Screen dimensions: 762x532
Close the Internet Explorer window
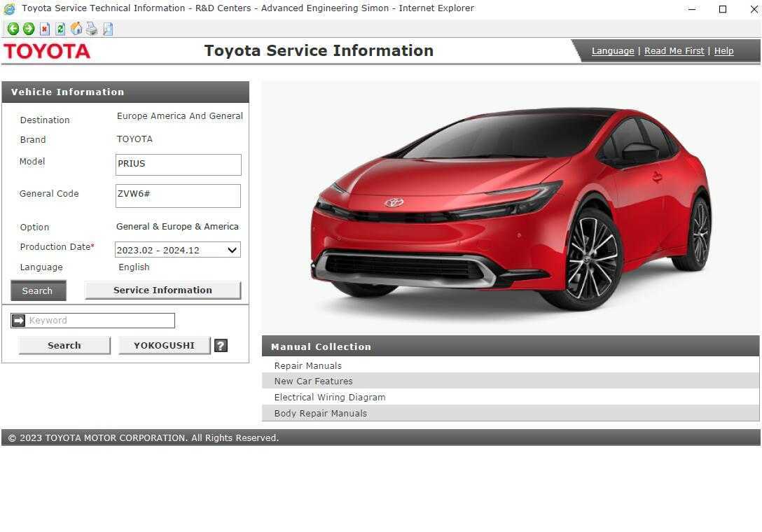coord(754,8)
